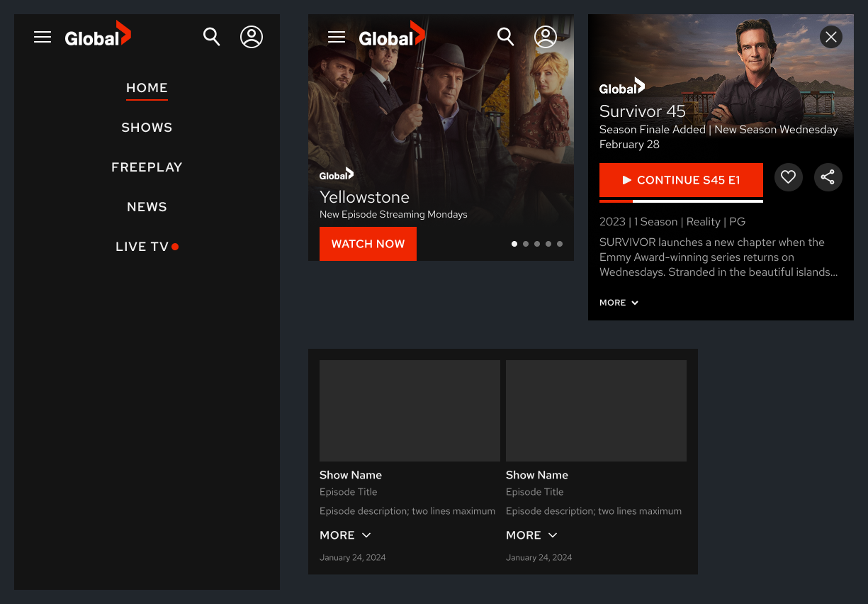Click Survivor 45 title text
868x604 pixels.
click(643, 111)
